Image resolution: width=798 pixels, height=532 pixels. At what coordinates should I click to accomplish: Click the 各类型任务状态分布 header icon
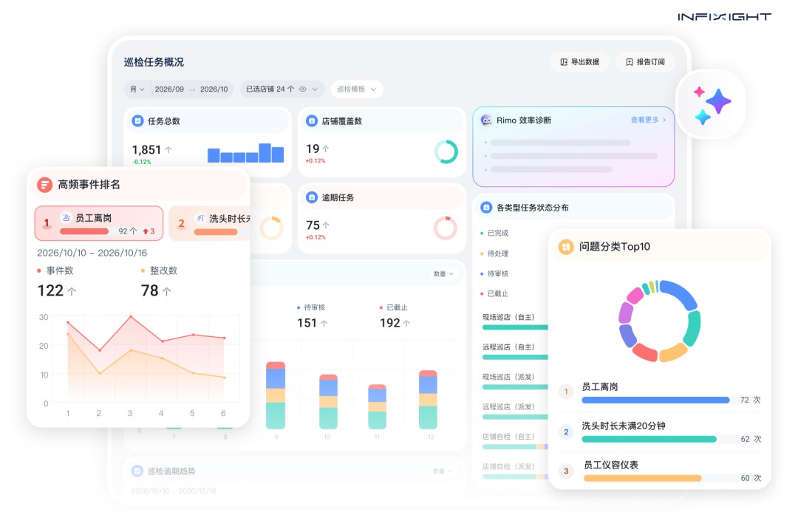pos(486,207)
